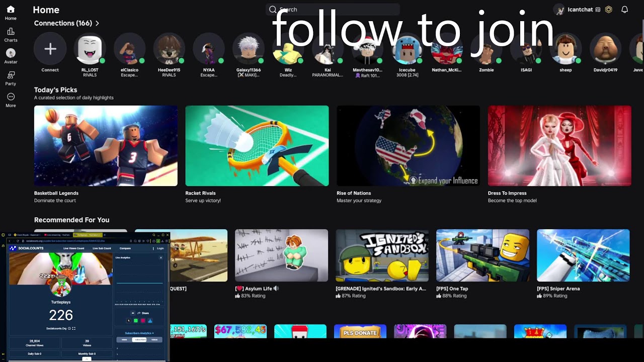Click the blue download icon in Socialcounts
644x362 pixels.
pyautogui.click(x=150, y=320)
